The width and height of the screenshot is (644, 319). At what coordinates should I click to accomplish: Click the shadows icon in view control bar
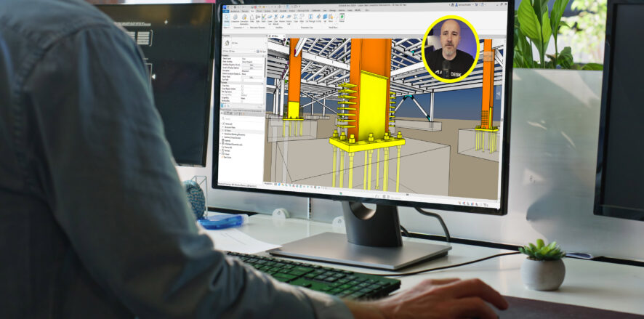tap(286, 185)
